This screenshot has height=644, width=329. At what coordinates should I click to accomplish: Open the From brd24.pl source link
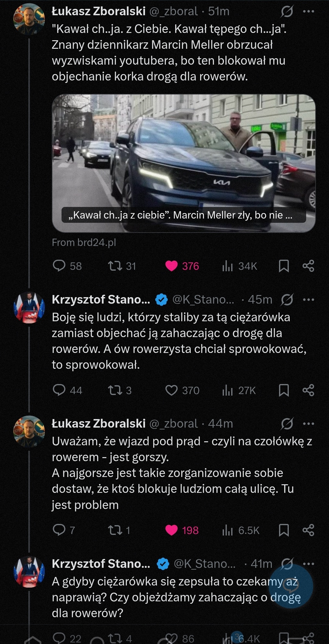[84, 243]
